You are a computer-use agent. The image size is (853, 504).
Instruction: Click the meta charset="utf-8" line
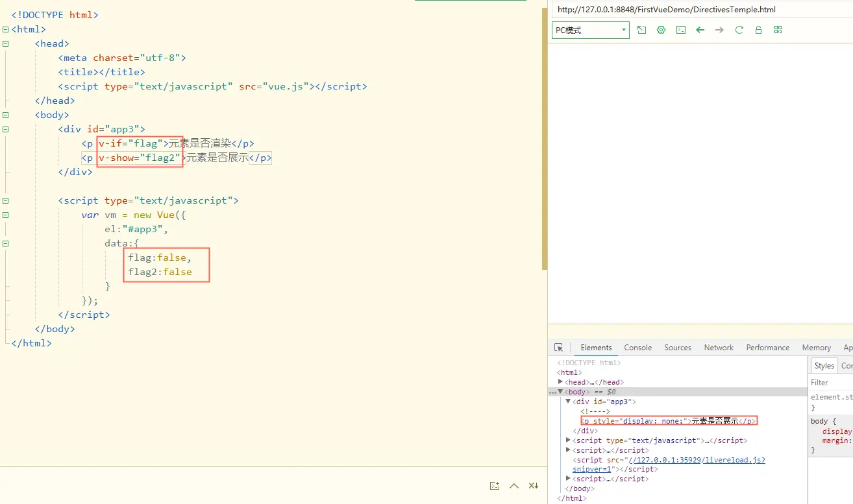122,58
